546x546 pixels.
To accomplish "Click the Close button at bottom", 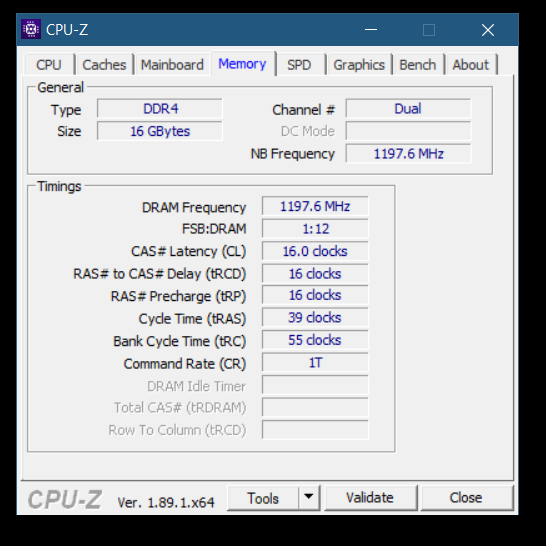I will [467, 498].
